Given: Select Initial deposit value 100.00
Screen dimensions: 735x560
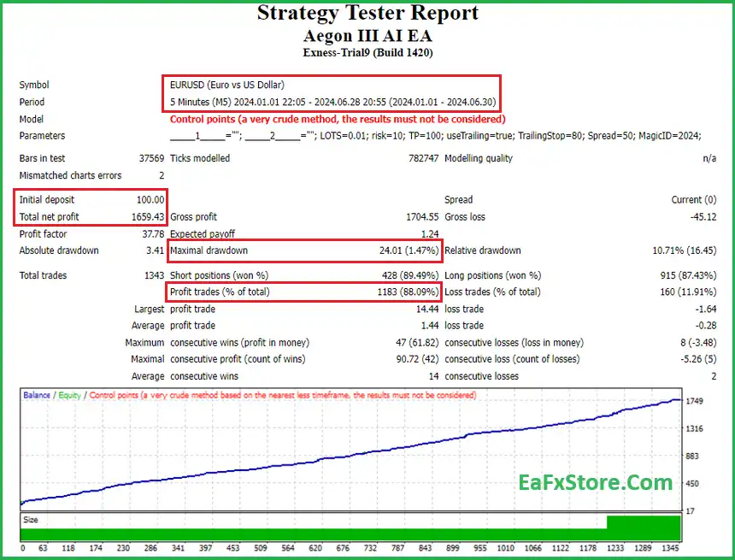Looking at the screenshot, I should click(x=150, y=200).
